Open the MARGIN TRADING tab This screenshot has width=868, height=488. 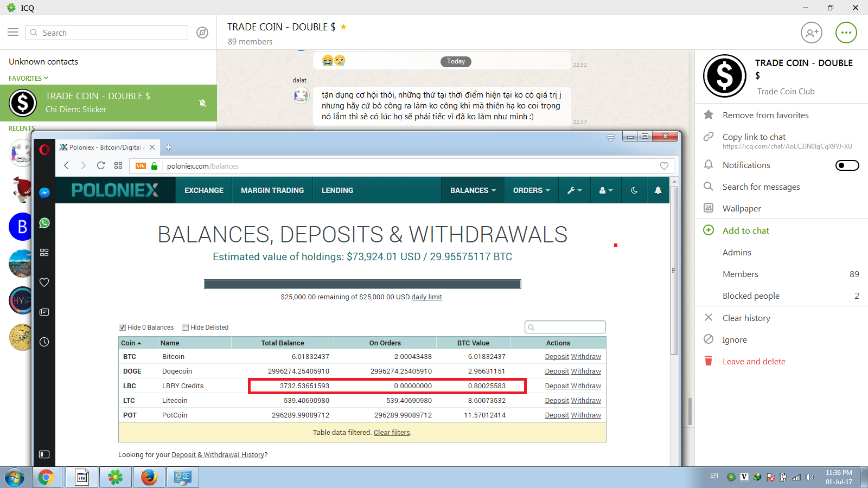(x=272, y=190)
